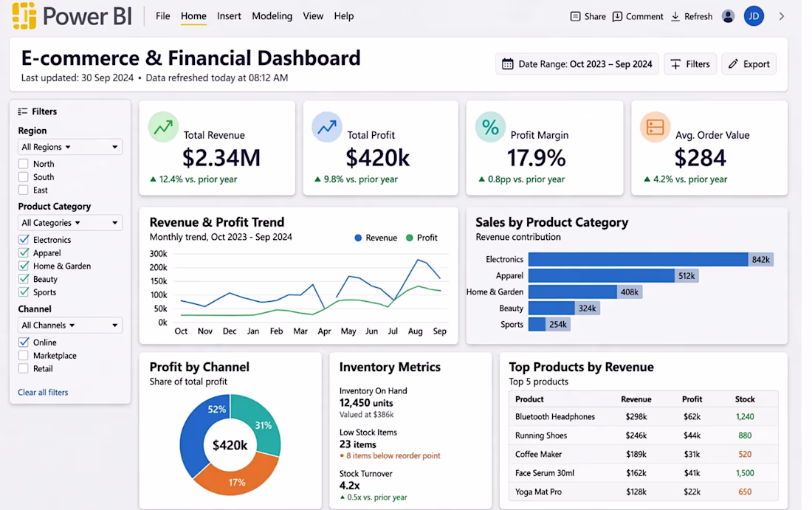Open the JD account avatar
The image size is (812, 510).
point(754,16)
